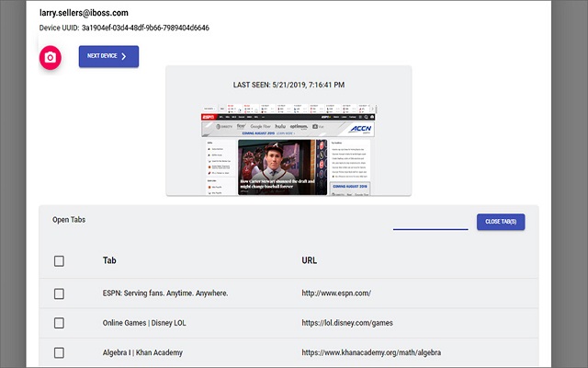
Task: Click the red camera screenshot icon
Action: tap(50, 58)
